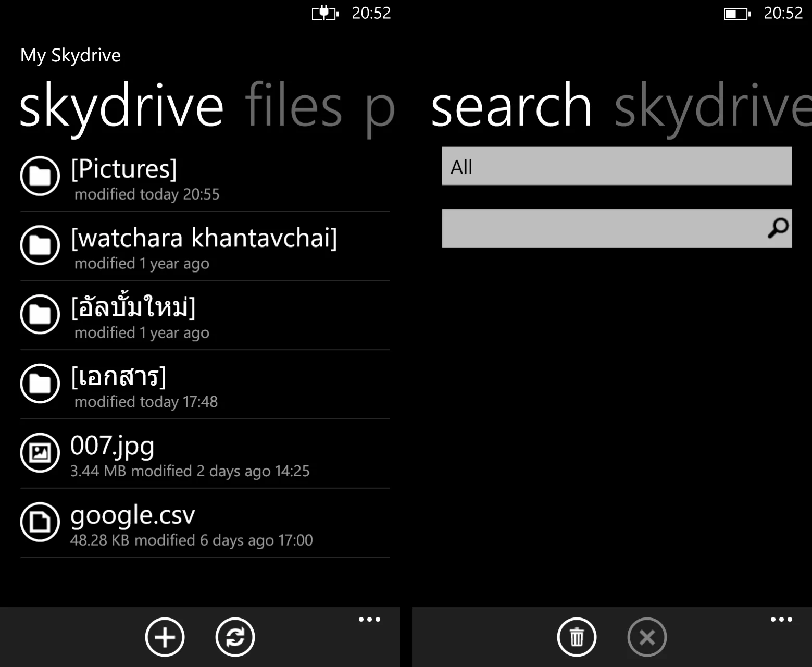
Task: Tap the cancel (X) button in search app bar
Action: pyautogui.click(x=647, y=637)
